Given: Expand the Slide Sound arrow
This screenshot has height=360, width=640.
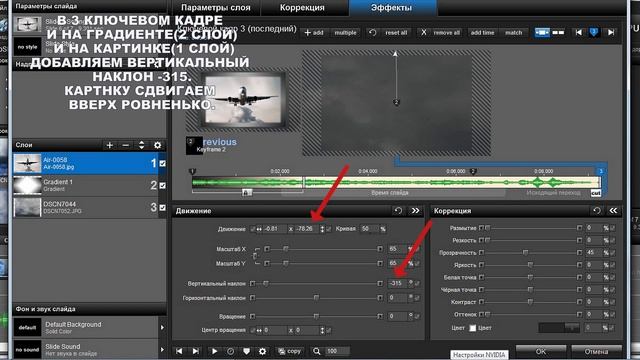Looking at the screenshot, I should pos(162,349).
